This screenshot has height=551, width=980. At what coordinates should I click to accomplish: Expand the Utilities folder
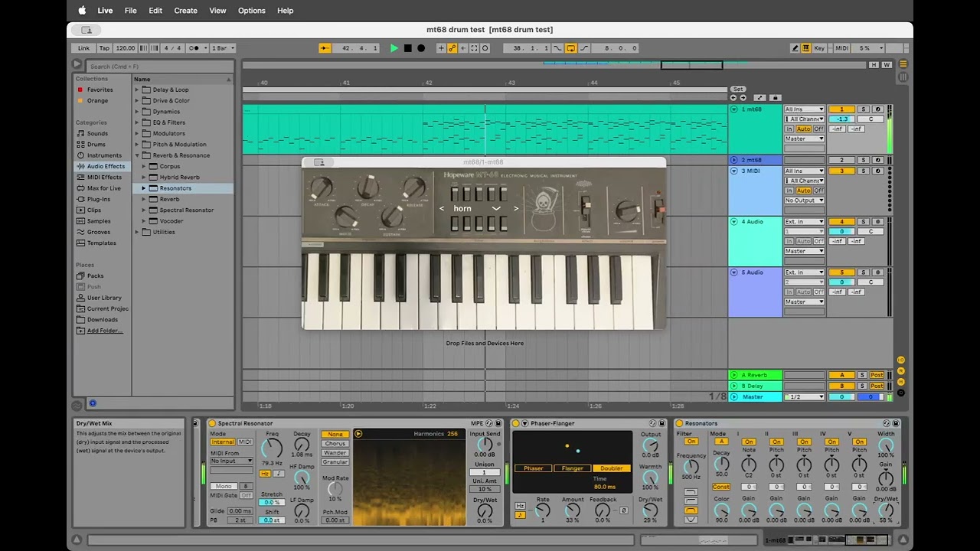(x=138, y=232)
